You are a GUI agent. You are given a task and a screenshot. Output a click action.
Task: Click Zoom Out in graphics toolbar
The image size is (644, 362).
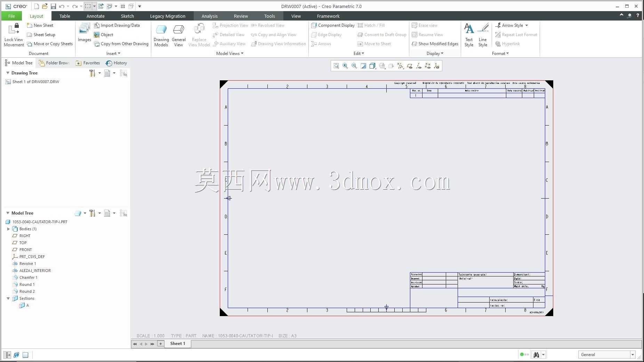(x=354, y=66)
